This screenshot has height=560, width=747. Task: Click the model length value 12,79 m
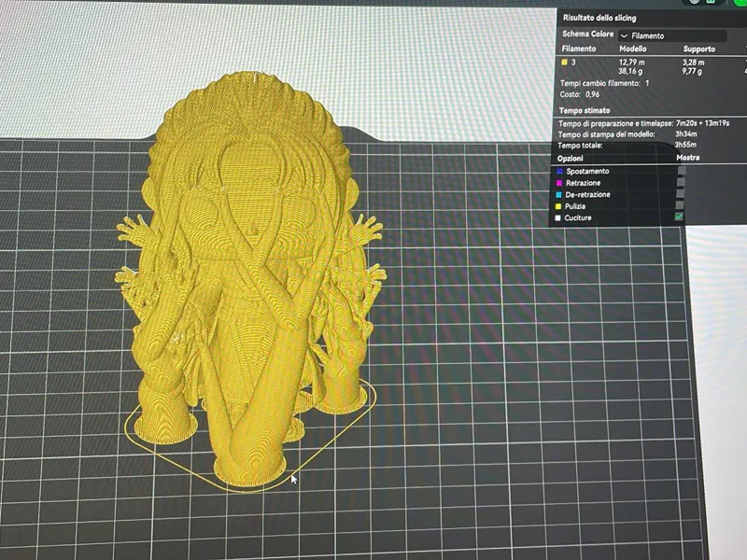(632, 63)
